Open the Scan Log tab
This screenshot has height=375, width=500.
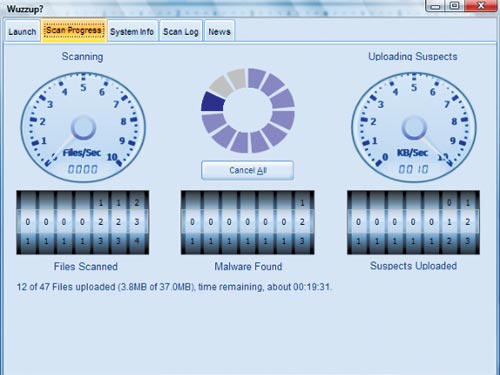(181, 31)
